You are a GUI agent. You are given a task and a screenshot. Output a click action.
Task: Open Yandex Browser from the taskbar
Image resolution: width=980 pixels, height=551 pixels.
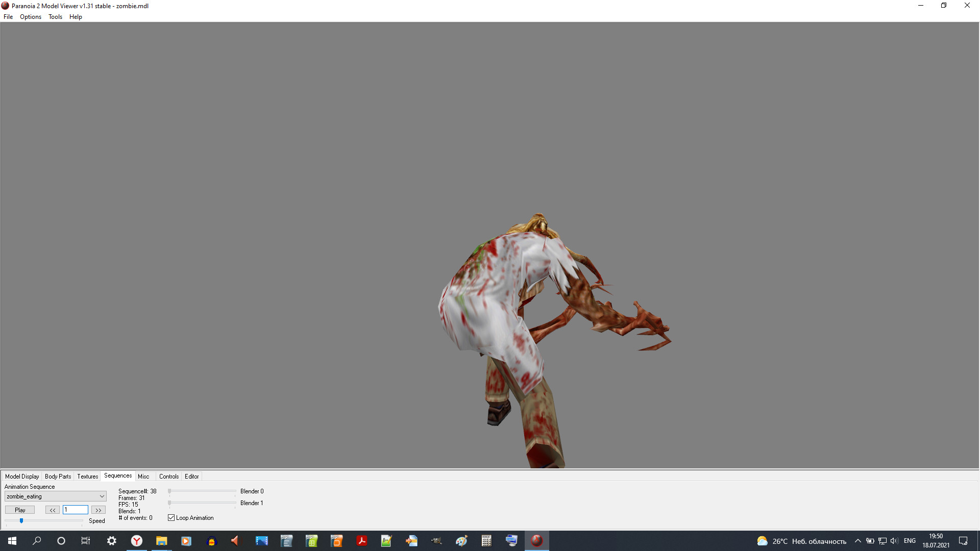click(137, 540)
